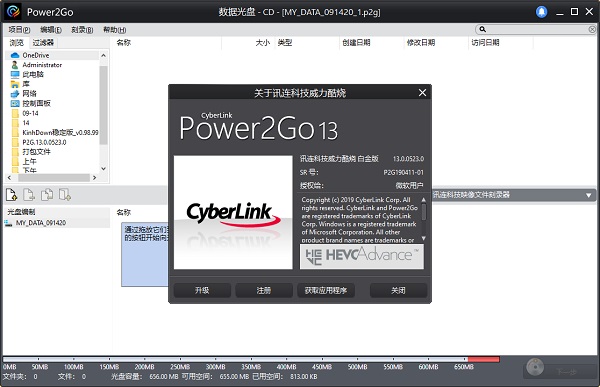600x387 pixels.
Task: Open the 项目(P) menu
Action: tap(19, 29)
